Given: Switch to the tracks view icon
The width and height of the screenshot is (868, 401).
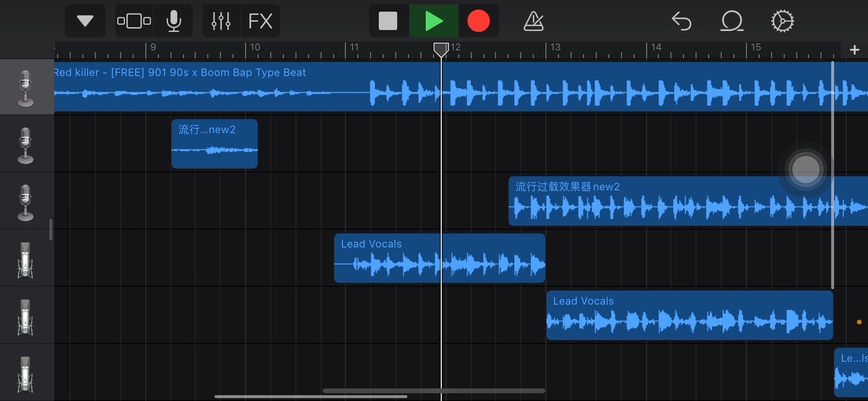Looking at the screenshot, I should (134, 21).
